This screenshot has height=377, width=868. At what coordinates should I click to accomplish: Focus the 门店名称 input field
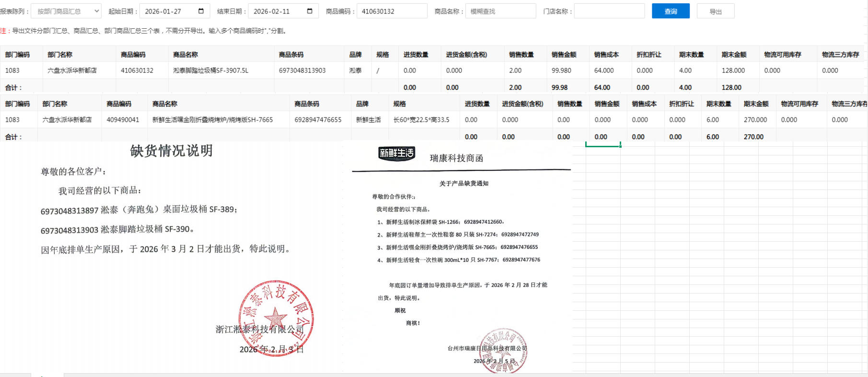(x=609, y=11)
